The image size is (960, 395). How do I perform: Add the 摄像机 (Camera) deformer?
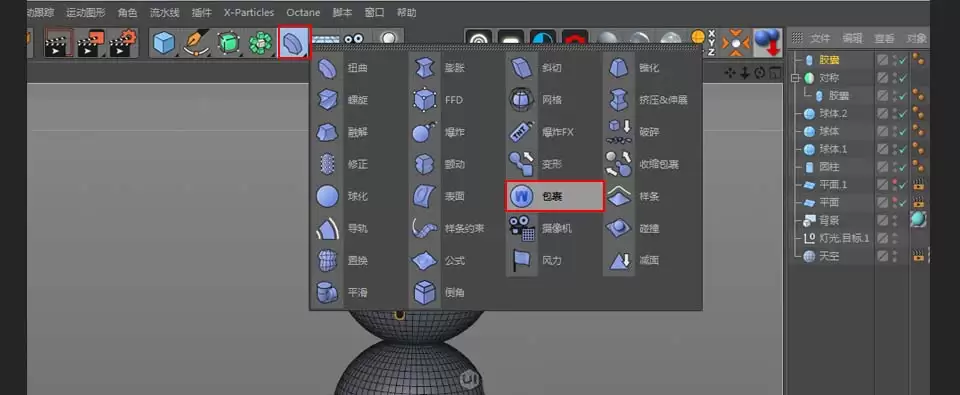point(542,228)
